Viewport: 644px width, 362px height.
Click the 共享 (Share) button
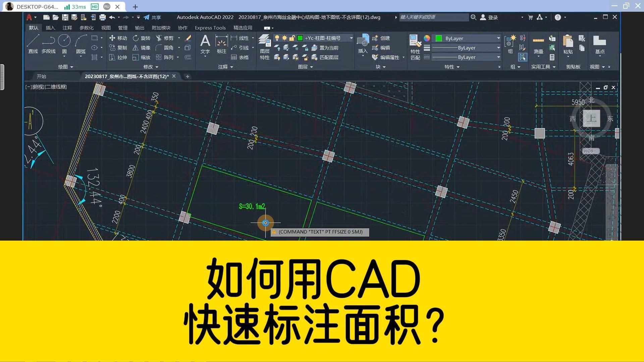point(152,17)
